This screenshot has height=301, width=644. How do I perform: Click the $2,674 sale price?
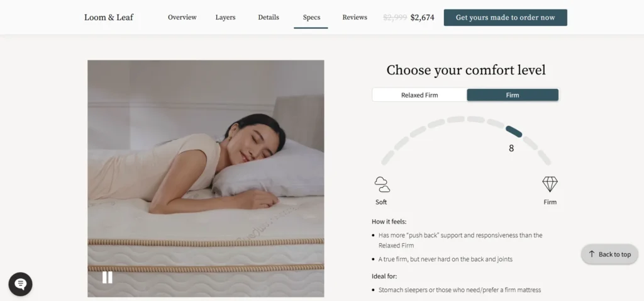pyautogui.click(x=422, y=17)
